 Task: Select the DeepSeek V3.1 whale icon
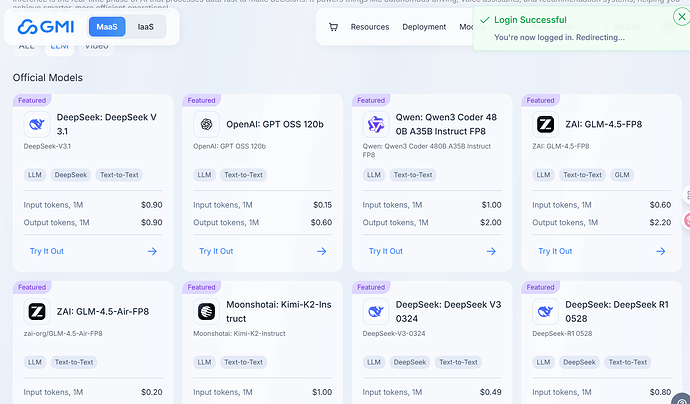tap(37, 125)
